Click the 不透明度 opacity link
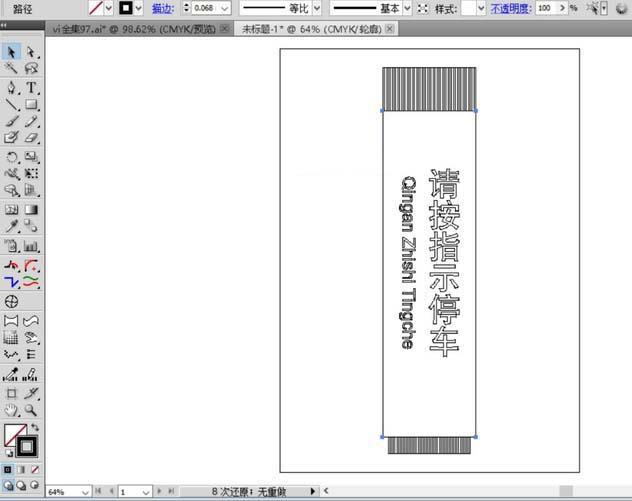The image size is (632, 501). point(510,8)
